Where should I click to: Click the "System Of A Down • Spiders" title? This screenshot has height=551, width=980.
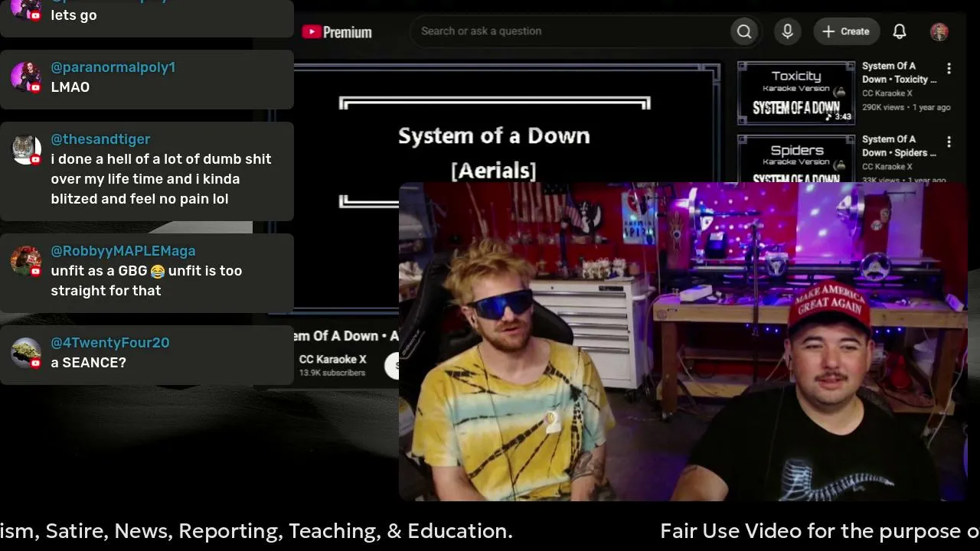click(x=899, y=146)
